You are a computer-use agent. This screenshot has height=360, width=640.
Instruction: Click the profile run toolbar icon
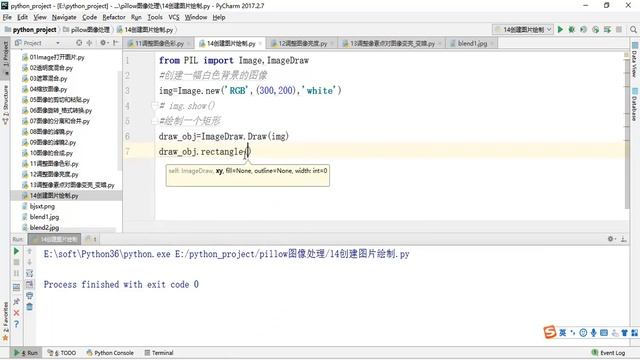(596, 29)
